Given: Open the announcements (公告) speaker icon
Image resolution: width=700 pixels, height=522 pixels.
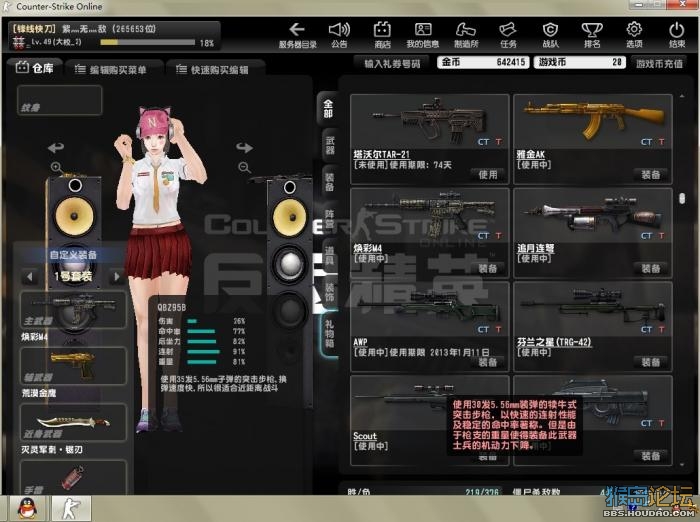Looking at the screenshot, I should [x=339, y=35].
